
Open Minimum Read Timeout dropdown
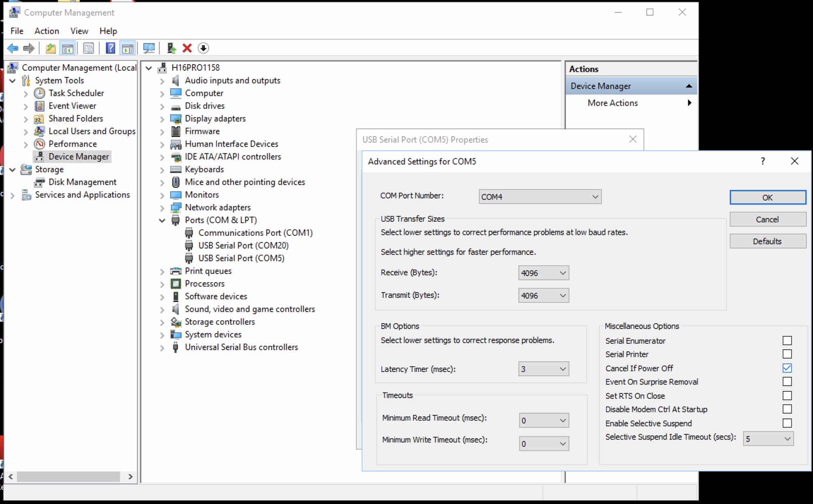(543, 421)
